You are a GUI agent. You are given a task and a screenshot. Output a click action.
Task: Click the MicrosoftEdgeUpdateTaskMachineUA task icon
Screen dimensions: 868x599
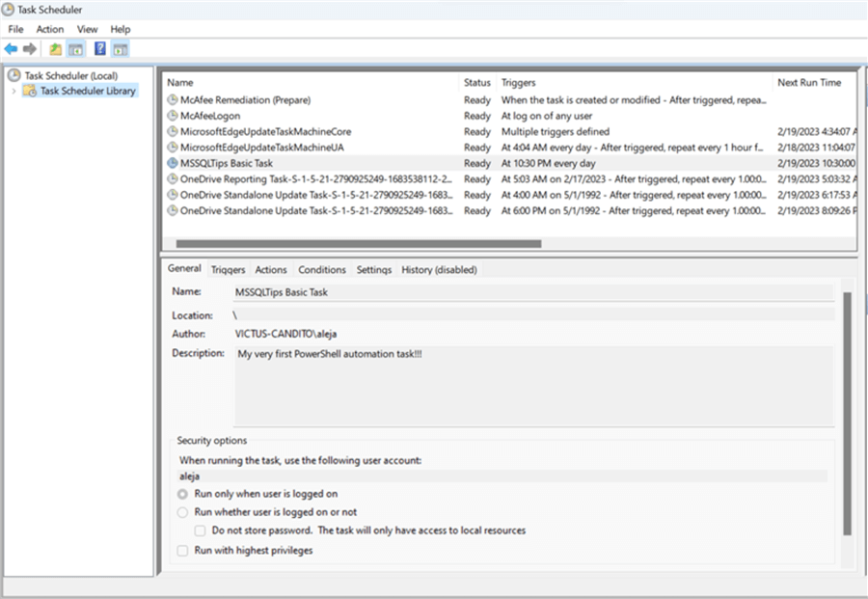pos(173,148)
